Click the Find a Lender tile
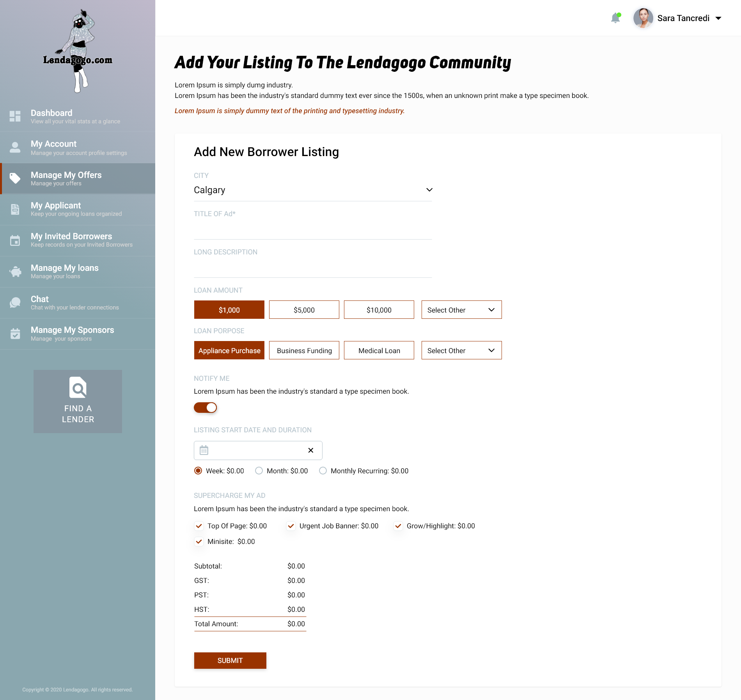The width and height of the screenshot is (741, 700). 78,401
